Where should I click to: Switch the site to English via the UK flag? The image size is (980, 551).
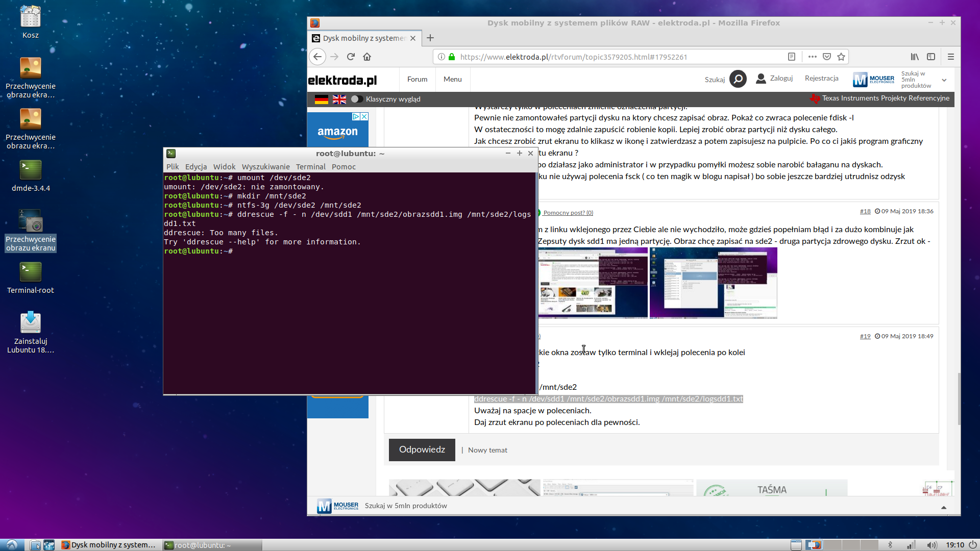(339, 99)
